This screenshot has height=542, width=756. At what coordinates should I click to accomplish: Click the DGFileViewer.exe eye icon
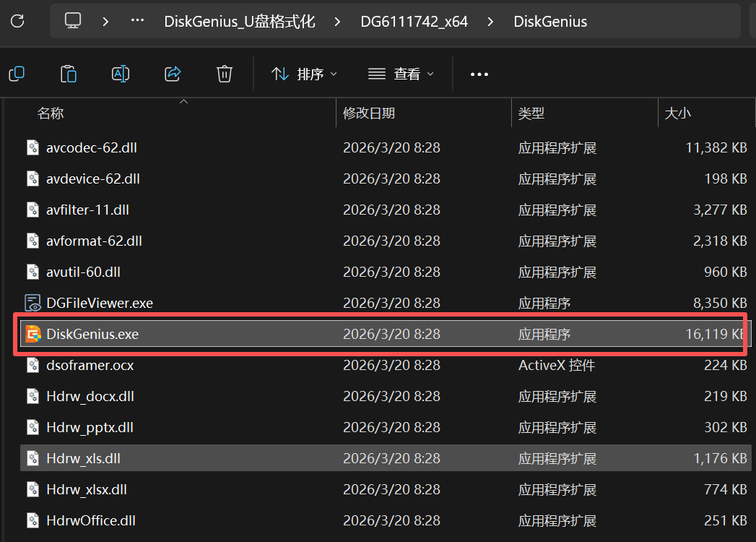pyautogui.click(x=32, y=303)
